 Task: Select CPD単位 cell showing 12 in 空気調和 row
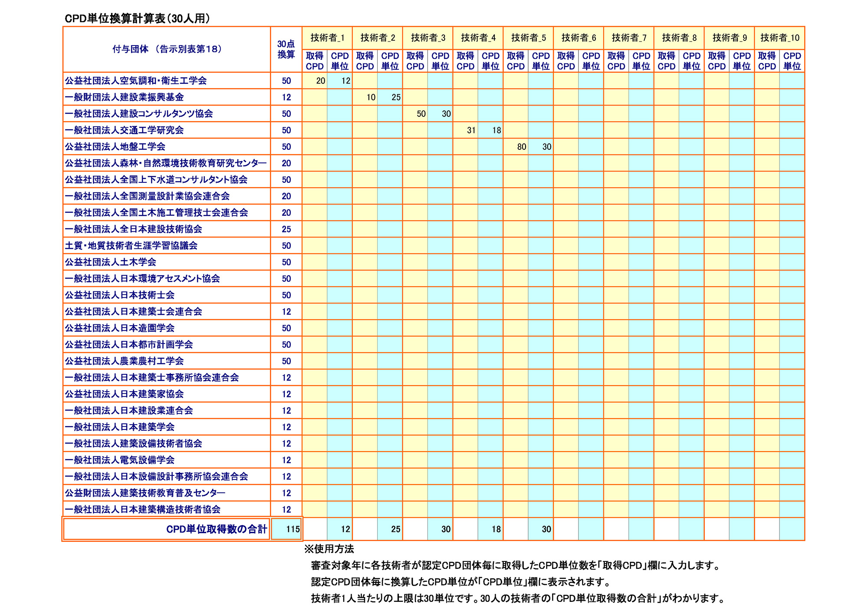click(x=340, y=81)
